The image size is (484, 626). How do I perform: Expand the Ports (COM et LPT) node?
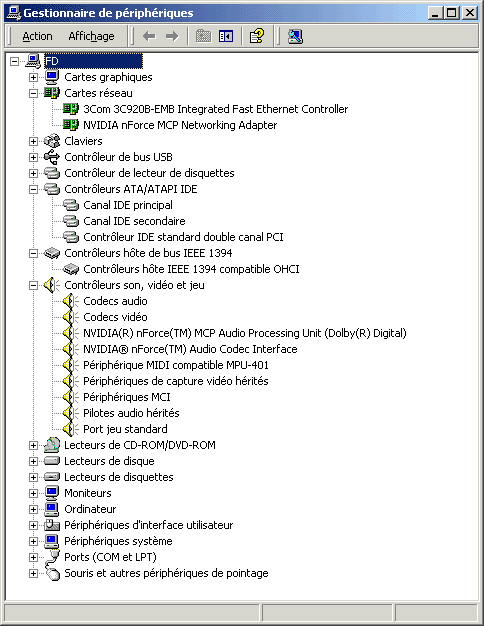pyautogui.click(x=34, y=557)
